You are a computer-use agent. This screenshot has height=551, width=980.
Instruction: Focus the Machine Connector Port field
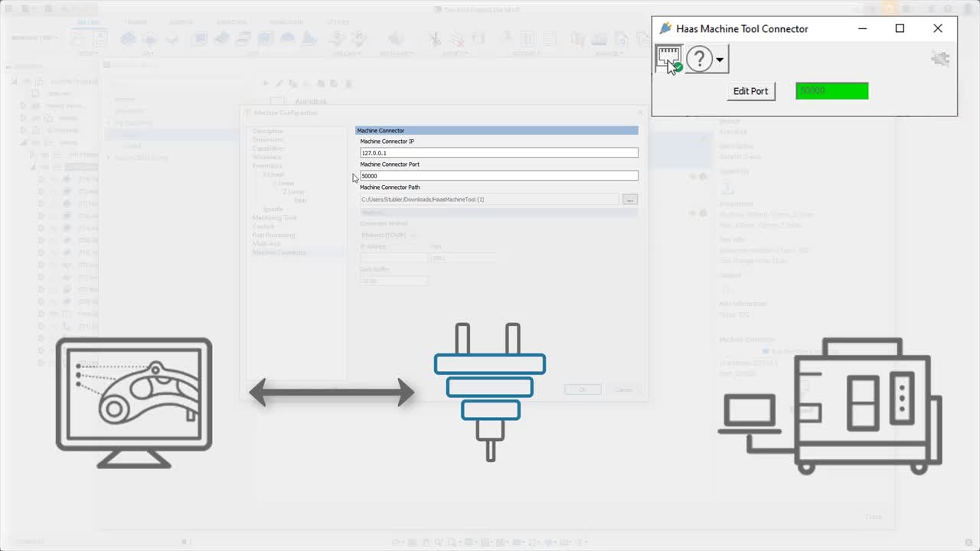(498, 176)
